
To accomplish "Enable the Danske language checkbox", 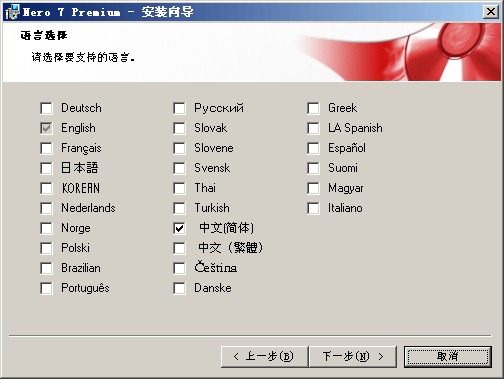I will (x=180, y=288).
